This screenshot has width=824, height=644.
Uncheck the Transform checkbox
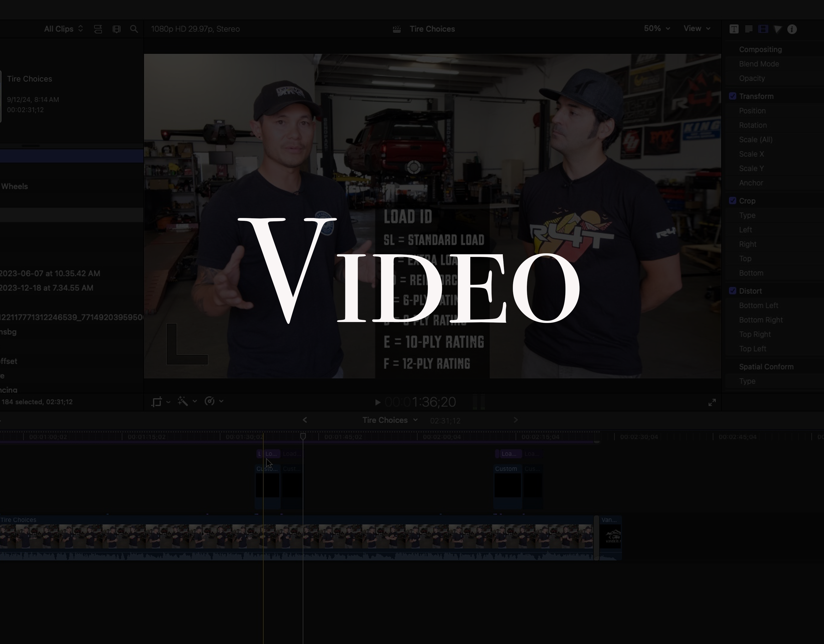(733, 96)
